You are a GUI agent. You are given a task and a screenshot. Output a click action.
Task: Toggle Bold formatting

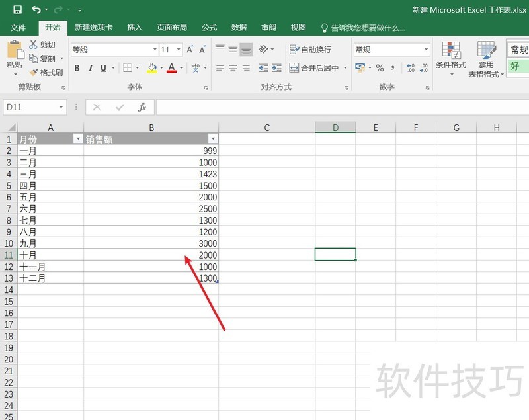77,68
